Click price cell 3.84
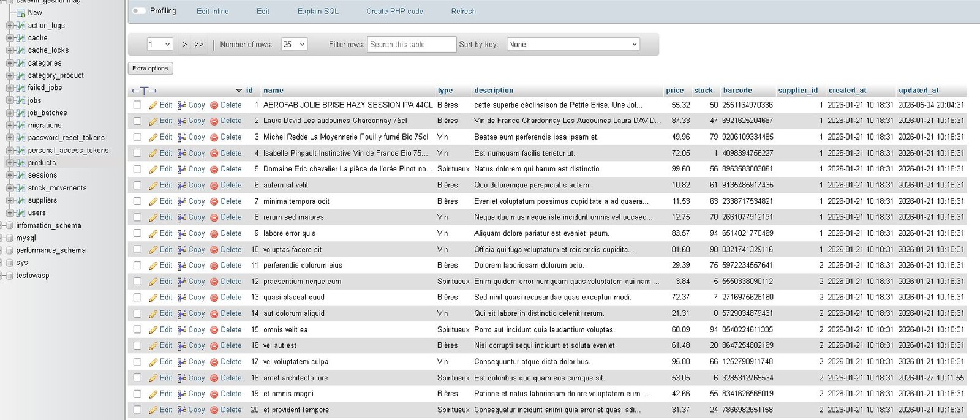Screen dimensions: 980x420 (x=682, y=282)
